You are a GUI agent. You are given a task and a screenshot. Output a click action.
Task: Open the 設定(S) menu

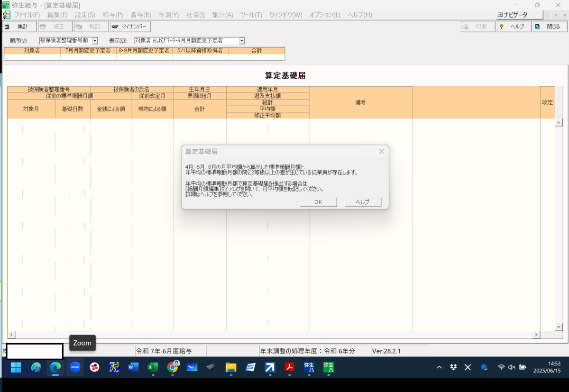tap(85, 15)
